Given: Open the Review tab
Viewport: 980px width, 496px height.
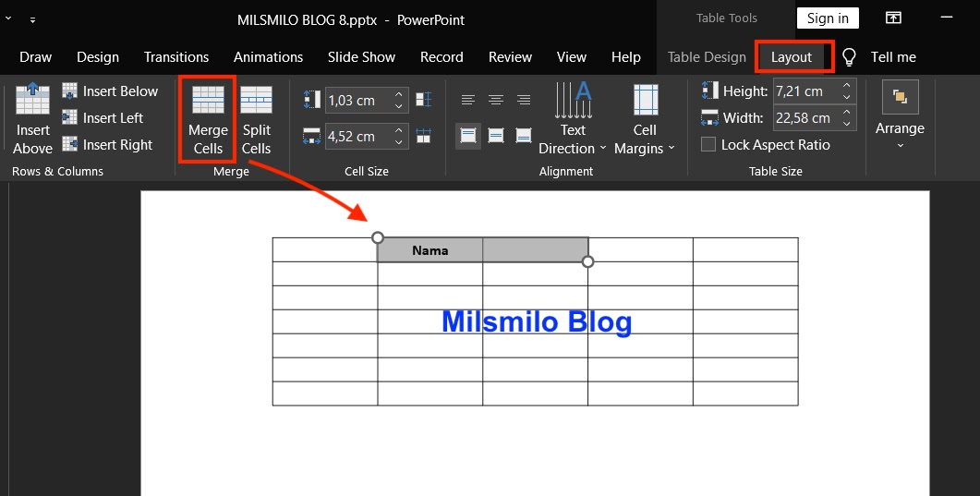Looking at the screenshot, I should 510,57.
